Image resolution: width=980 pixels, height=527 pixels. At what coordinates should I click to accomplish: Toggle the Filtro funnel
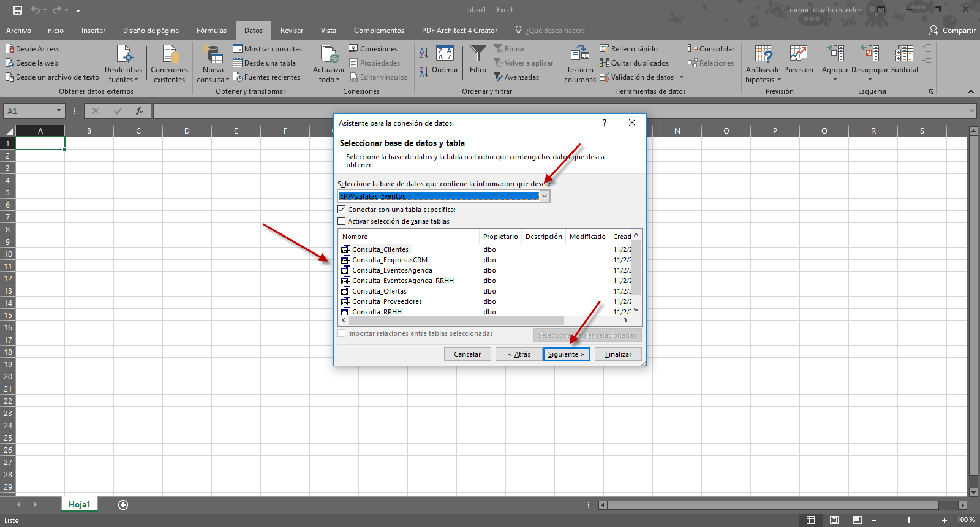[x=478, y=59]
